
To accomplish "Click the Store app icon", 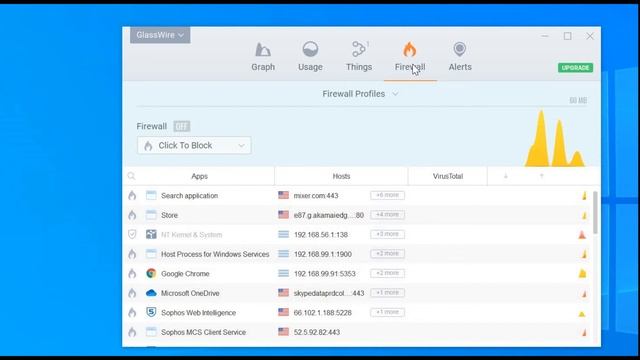I will tap(151, 215).
